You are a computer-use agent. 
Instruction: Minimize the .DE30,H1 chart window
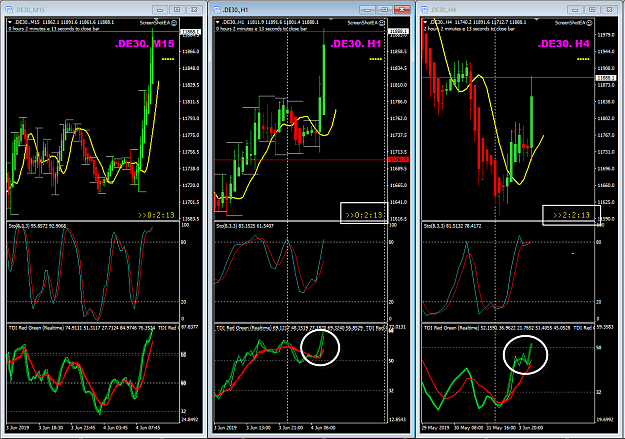pos(367,10)
